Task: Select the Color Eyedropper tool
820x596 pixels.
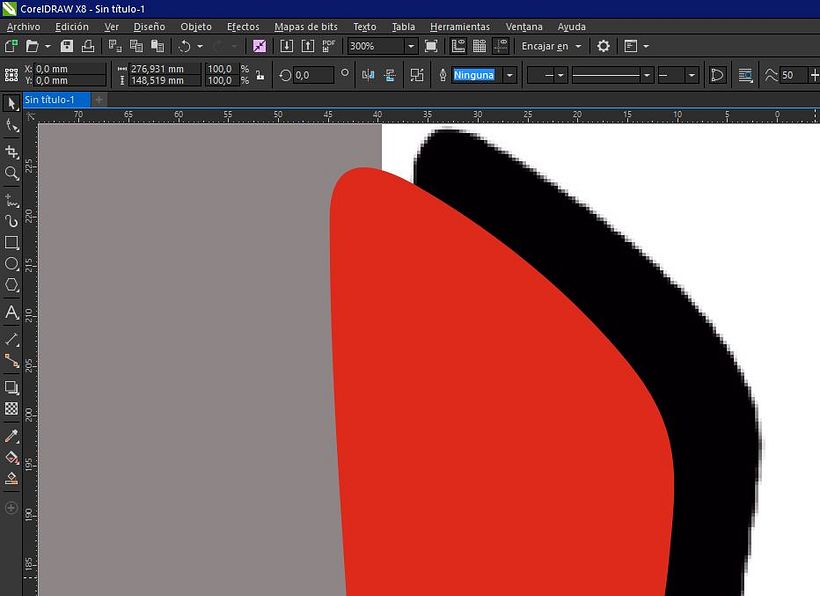Action: click(x=12, y=436)
